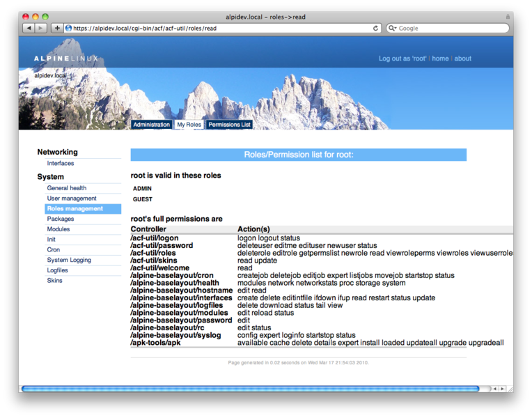532x418 pixels.
Task: Open Interfaces under Networking
Action: pyautogui.click(x=61, y=163)
